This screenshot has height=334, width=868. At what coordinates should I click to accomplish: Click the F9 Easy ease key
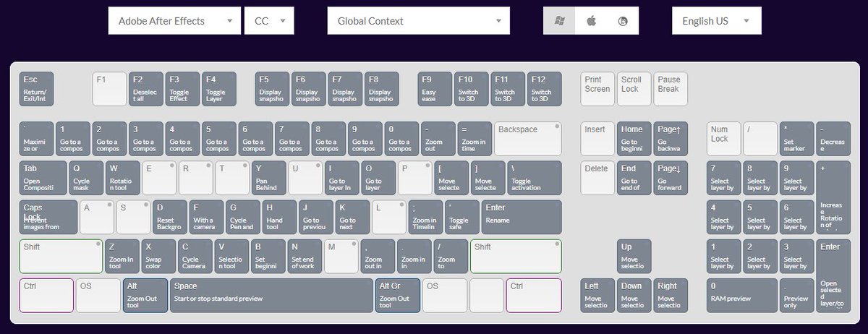pos(435,89)
